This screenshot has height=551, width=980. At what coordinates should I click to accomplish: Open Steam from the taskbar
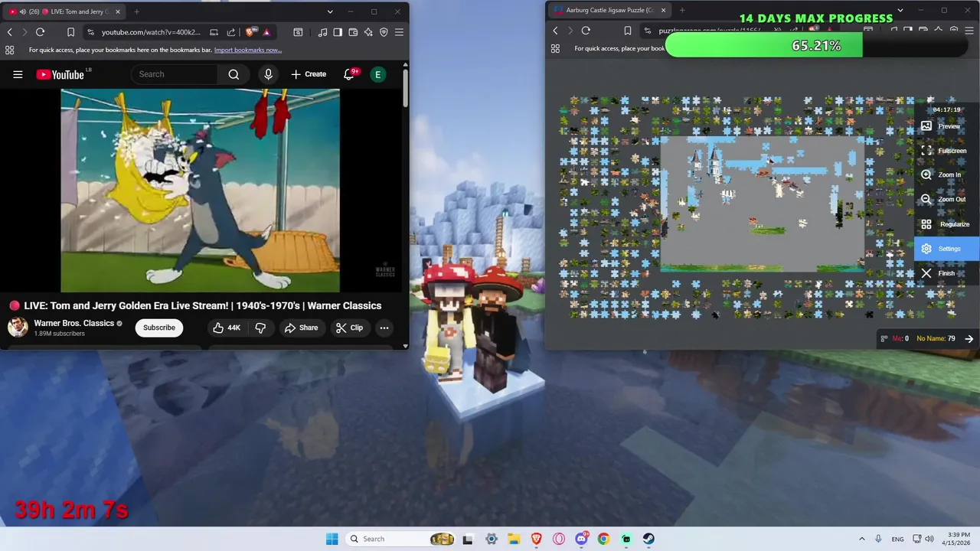point(648,539)
